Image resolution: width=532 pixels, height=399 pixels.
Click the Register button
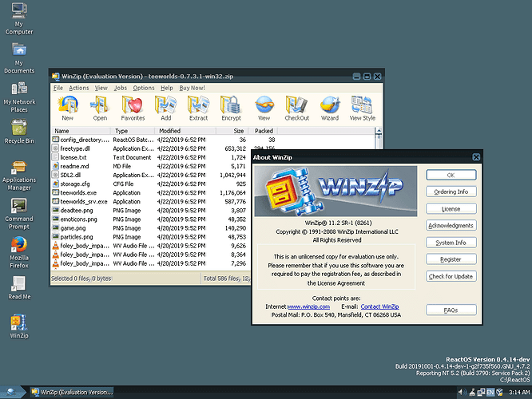451,259
